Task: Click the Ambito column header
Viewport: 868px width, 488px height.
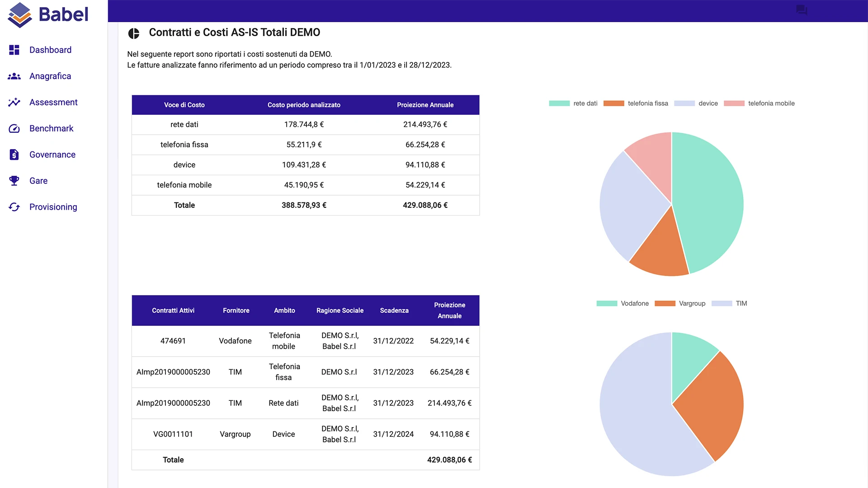Action: pos(284,310)
